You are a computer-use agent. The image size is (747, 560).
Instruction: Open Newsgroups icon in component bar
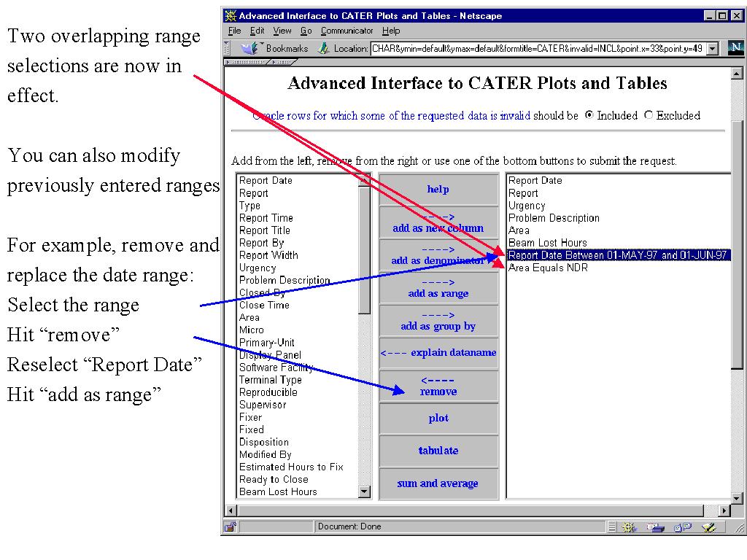coord(683,526)
